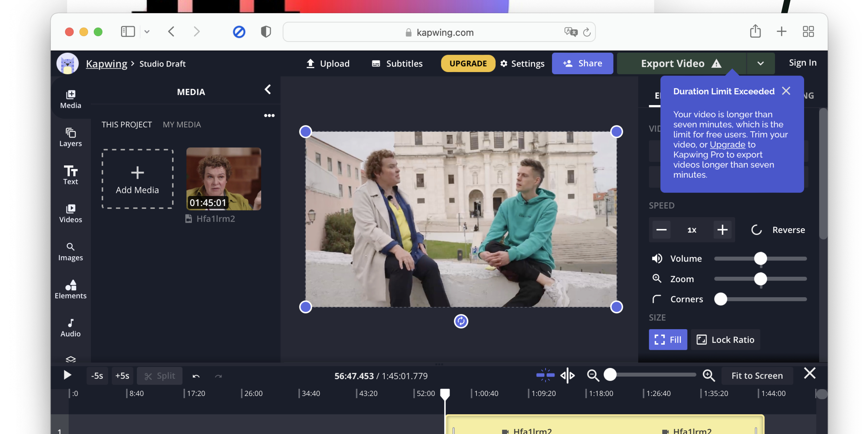The image size is (868, 434).
Task: Collapse the Media panel with chevron
Action: click(x=268, y=89)
